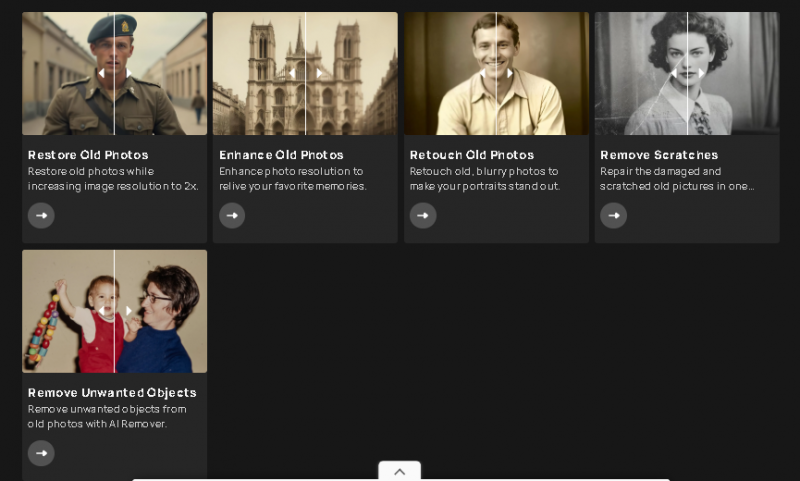
Task: Expand the collapsed panel with the up chevron
Action: [x=399, y=471]
